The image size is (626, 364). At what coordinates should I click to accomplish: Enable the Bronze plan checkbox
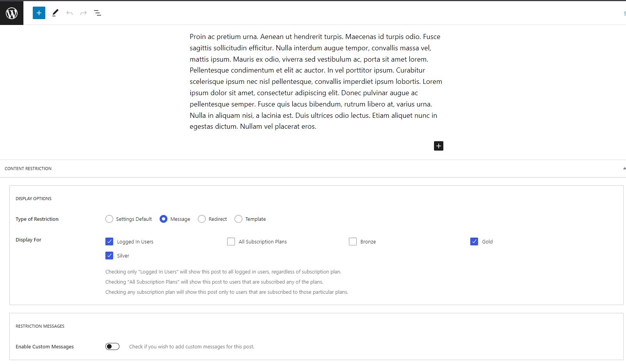pos(353,241)
